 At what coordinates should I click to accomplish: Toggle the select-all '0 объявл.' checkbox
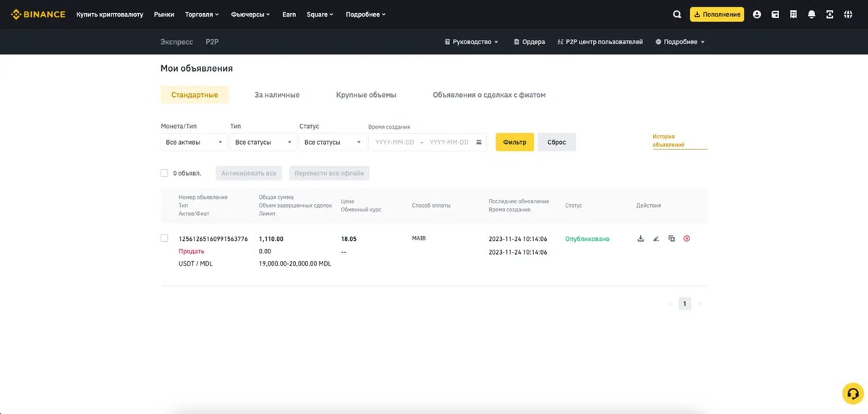coord(164,173)
